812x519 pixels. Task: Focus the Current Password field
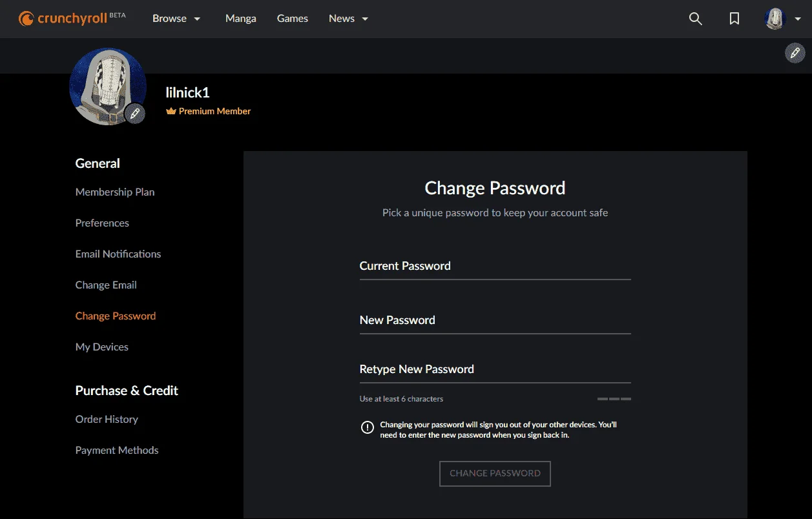[495, 266]
